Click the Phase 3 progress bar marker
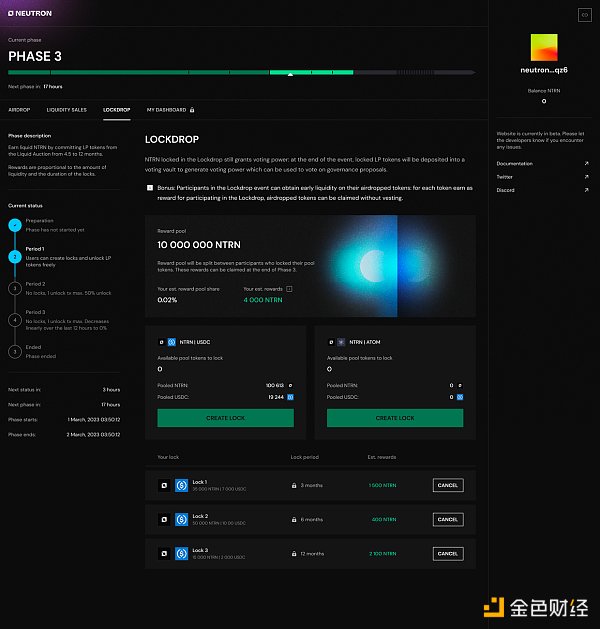This screenshot has width=600, height=629. (x=289, y=72)
